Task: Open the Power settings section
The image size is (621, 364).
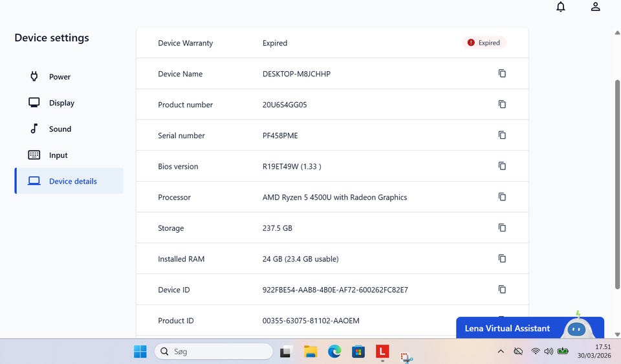Action: point(60,77)
